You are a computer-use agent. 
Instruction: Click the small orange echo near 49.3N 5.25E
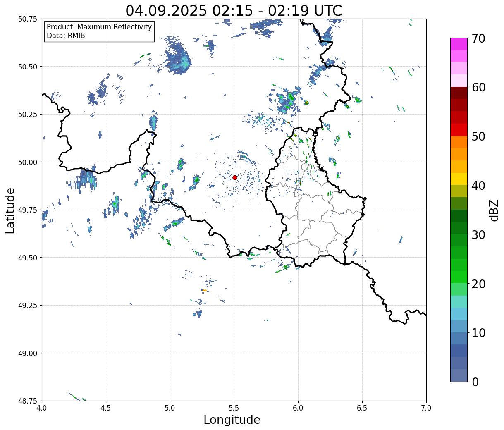204,291
